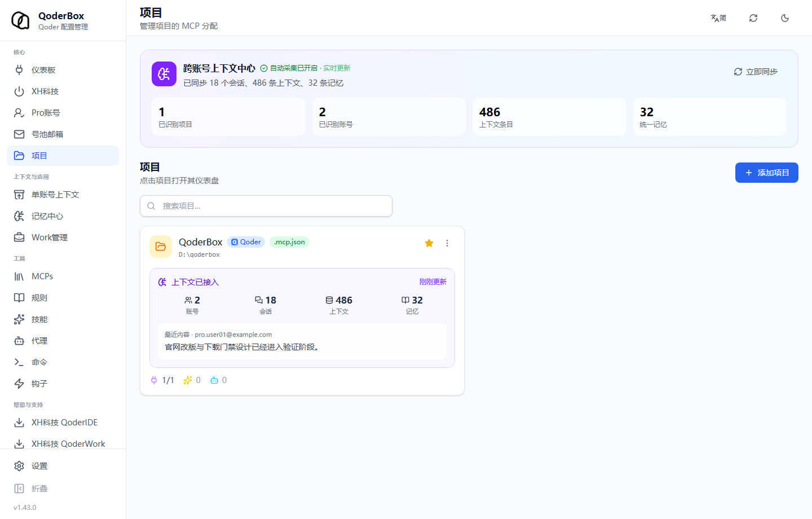
Task: Click the refresh icon in header
Action: [753, 18]
